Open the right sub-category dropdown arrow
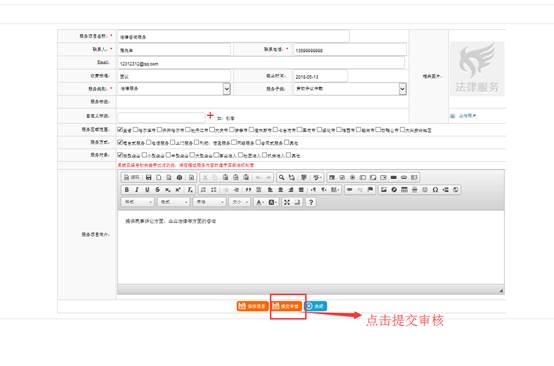Screen dimensions: 554x366 pyautogui.click(x=402, y=89)
